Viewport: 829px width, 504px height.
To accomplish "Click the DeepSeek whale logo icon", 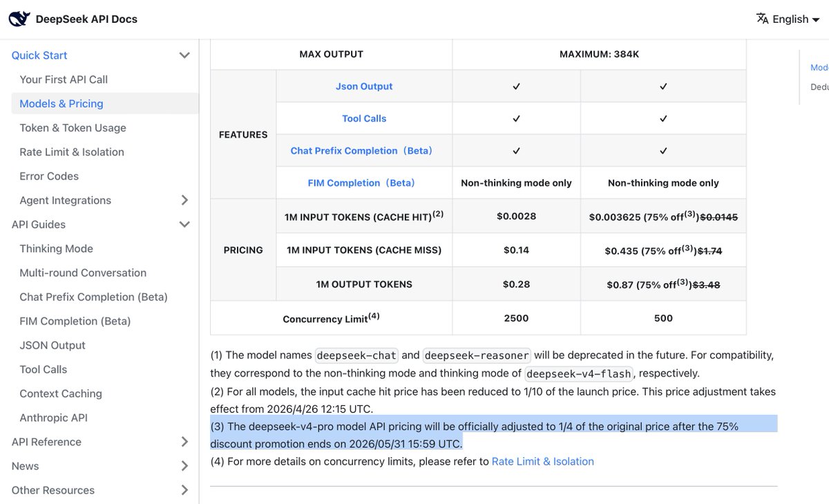I will pyautogui.click(x=19, y=19).
